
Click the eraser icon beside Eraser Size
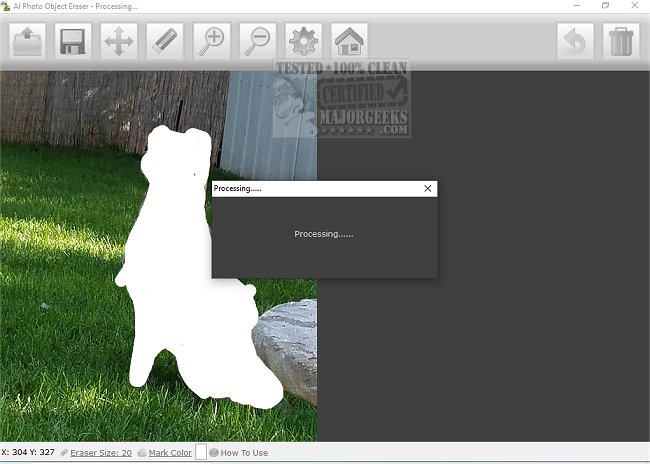[64, 452]
